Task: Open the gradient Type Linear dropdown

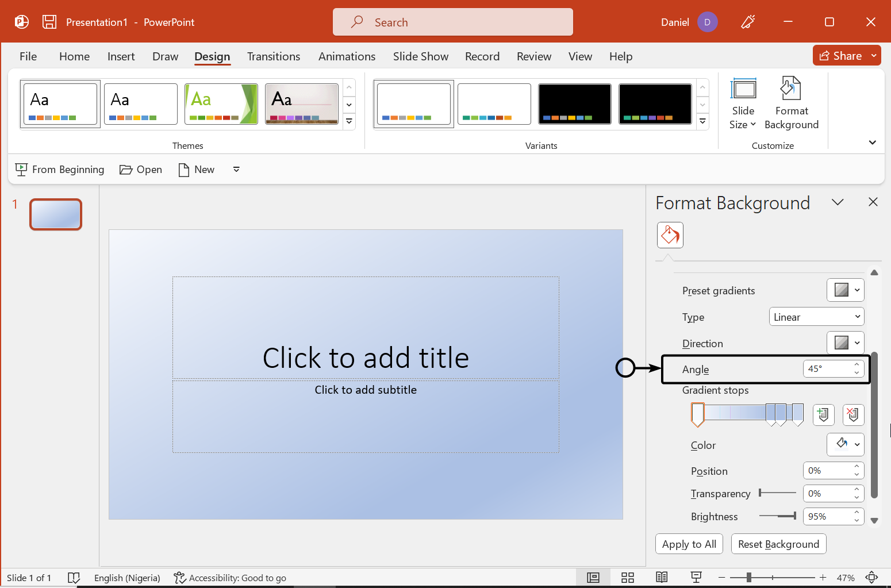Action: point(816,317)
